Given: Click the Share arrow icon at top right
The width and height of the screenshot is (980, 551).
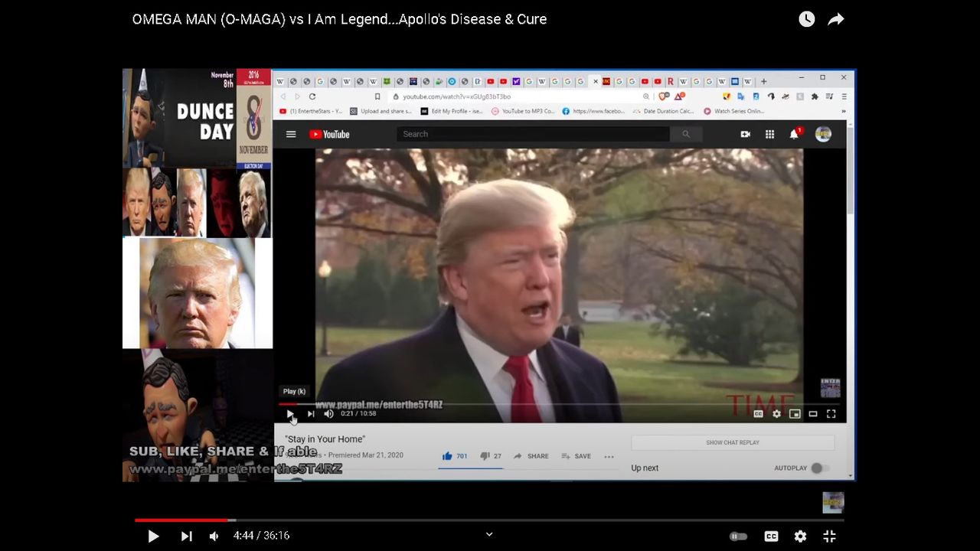Looking at the screenshot, I should click(836, 19).
